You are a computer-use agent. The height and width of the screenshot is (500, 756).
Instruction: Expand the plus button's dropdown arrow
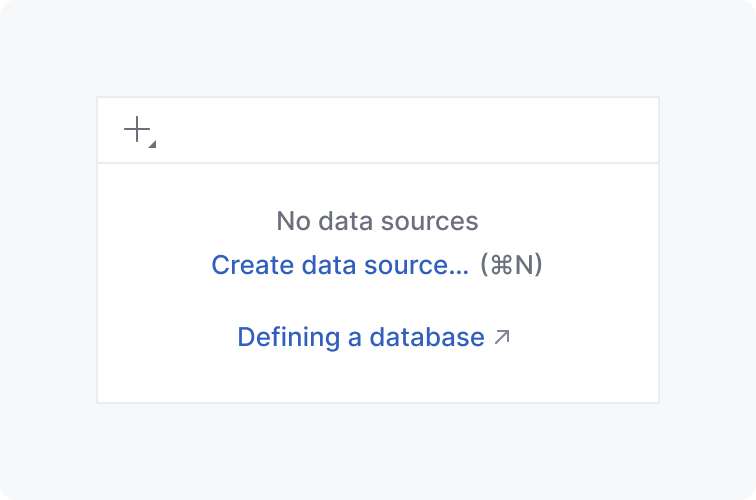tap(152, 145)
